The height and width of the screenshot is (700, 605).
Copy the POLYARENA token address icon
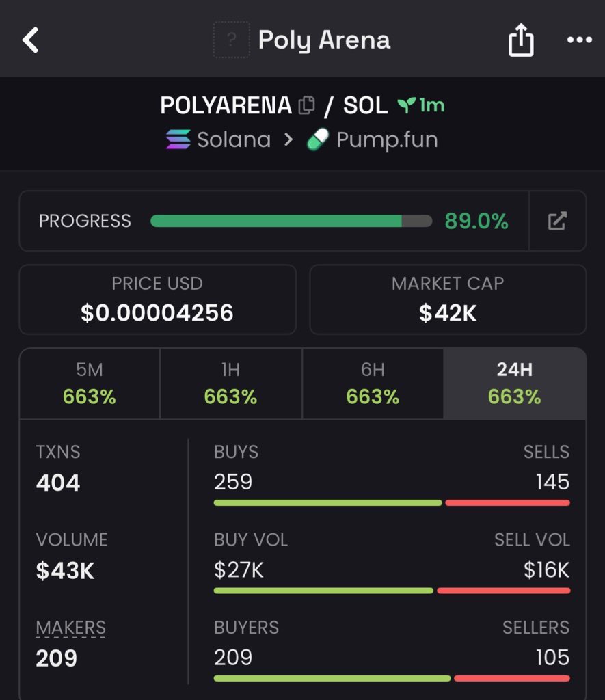click(x=306, y=105)
